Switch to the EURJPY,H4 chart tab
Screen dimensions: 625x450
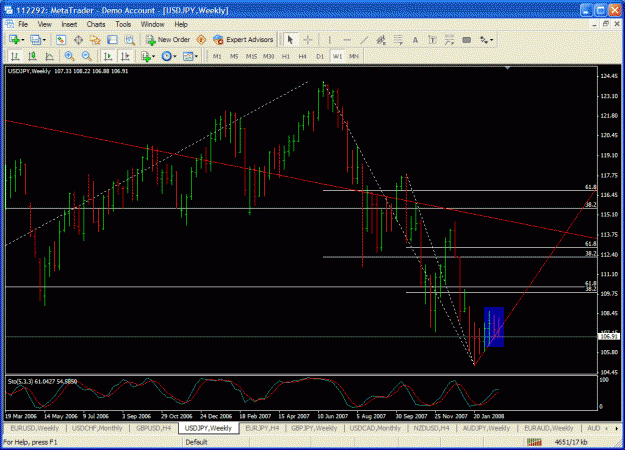click(262, 428)
